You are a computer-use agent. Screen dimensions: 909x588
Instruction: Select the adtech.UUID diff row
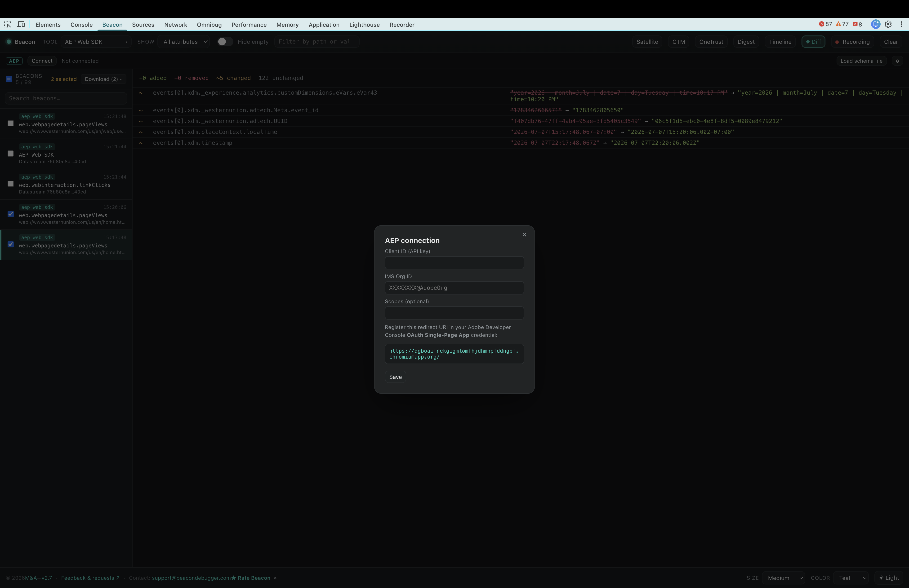[x=521, y=121]
